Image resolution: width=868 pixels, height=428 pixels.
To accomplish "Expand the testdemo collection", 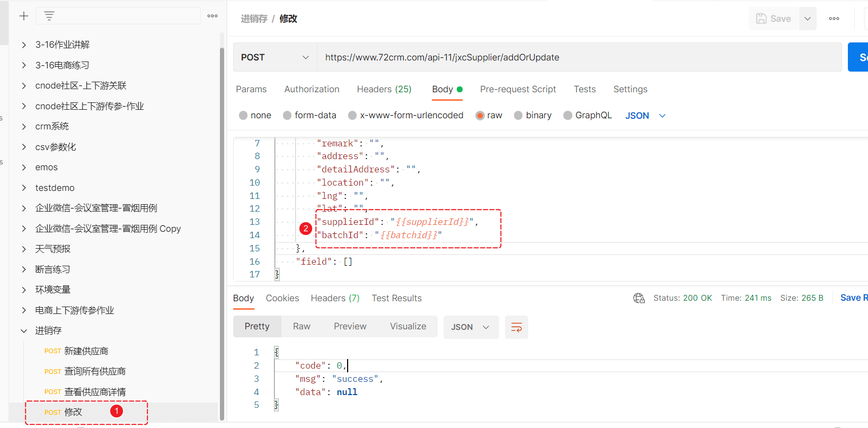I will point(24,188).
